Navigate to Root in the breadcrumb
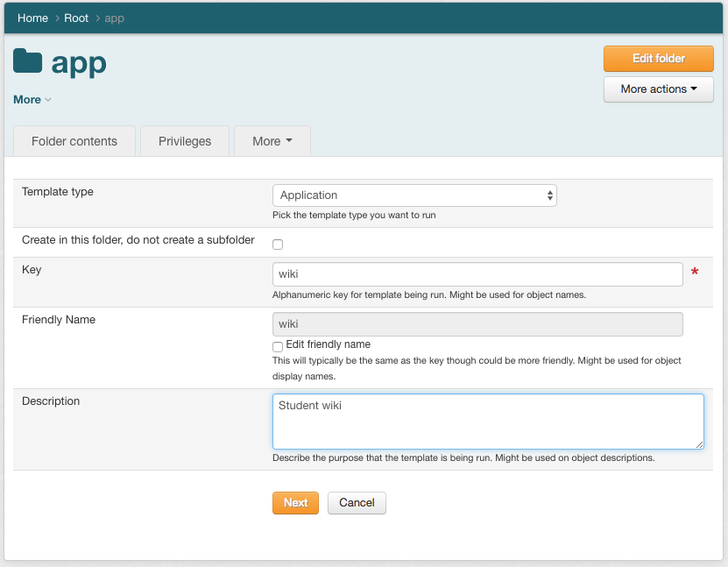The image size is (728, 567). pos(76,18)
